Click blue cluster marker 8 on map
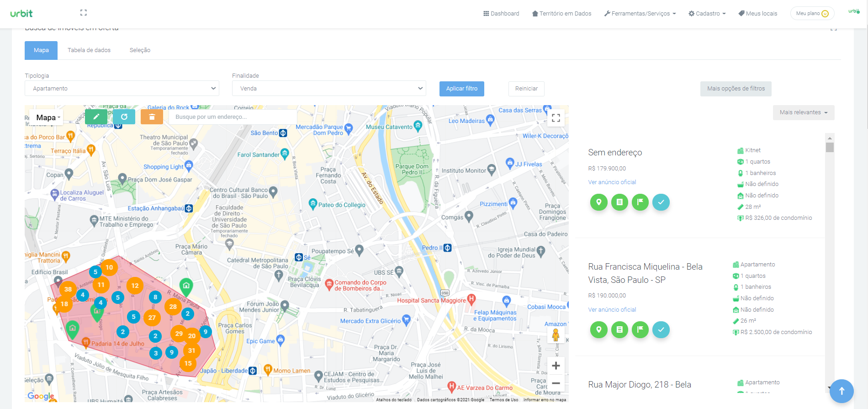This screenshot has height=409, width=868. coord(155,297)
